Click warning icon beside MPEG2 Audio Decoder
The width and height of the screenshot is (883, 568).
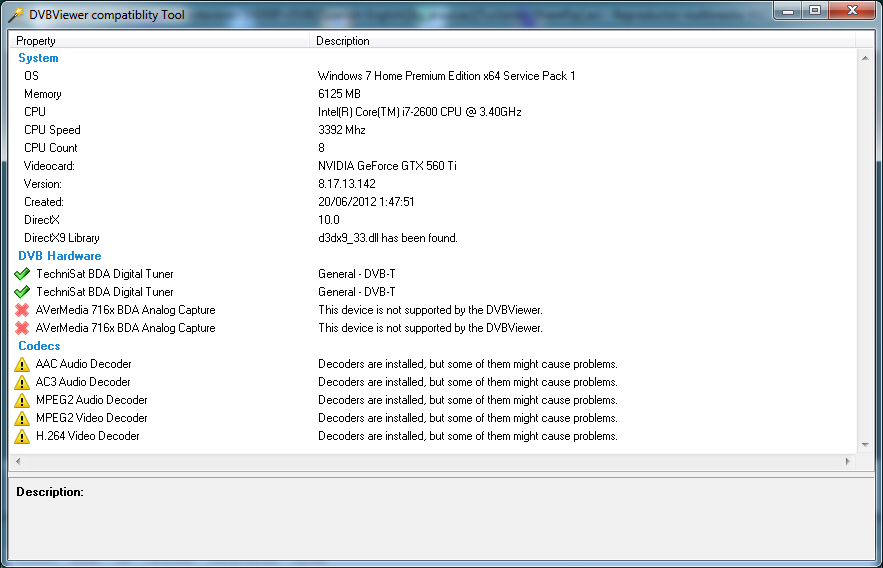(x=22, y=400)
